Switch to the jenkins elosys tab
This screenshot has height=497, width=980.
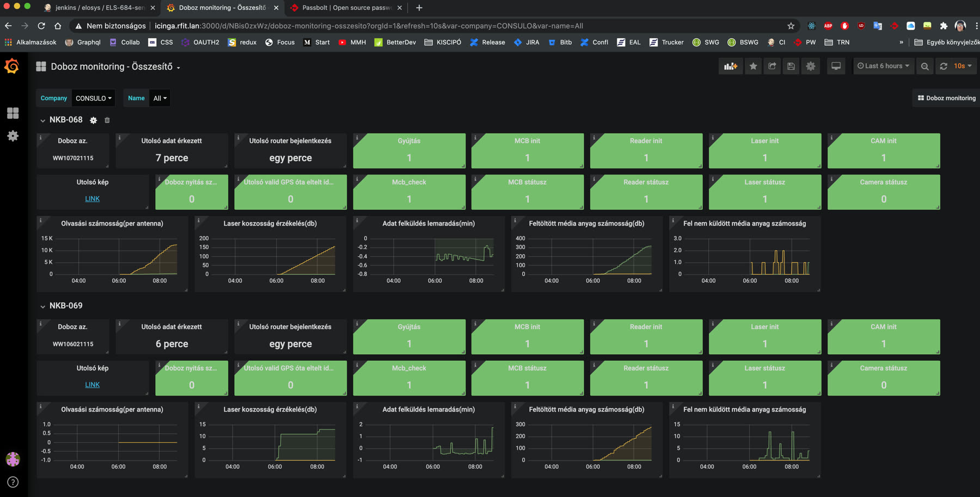click(100, 8)
